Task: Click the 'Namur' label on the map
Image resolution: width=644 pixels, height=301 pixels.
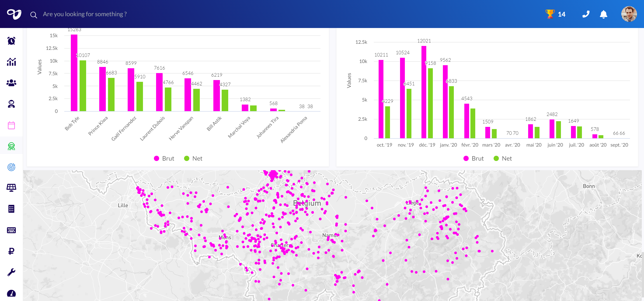Action: click(x=330, y=235)
